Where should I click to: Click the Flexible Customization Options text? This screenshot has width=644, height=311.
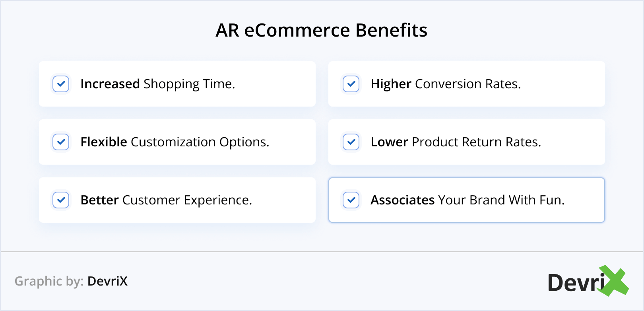pos(175,142)
